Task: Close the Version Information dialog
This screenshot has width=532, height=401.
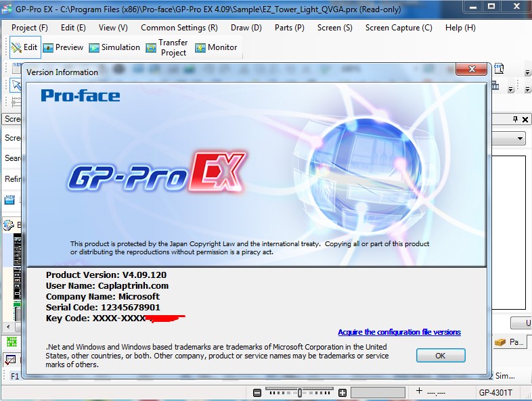Action: coord(472,69)
